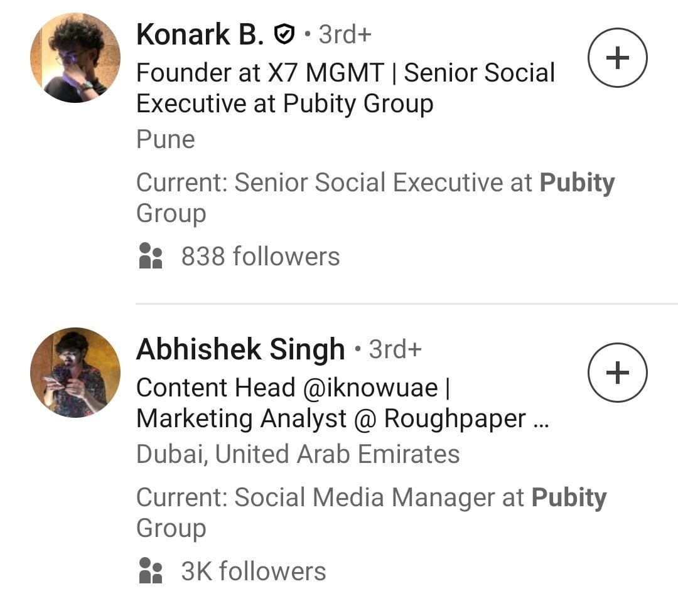The height and width of the screenshot is (616, 678).
Task: Open the Konark B. profile name link
Action: [200, 35]
